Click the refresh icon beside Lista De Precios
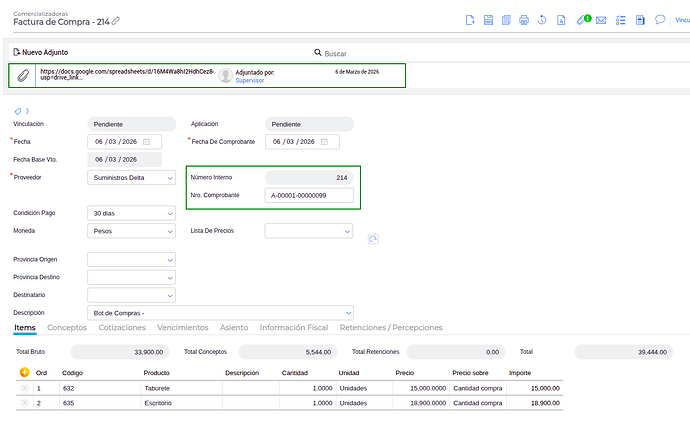The image size is (690, 426). coord(372,239)
